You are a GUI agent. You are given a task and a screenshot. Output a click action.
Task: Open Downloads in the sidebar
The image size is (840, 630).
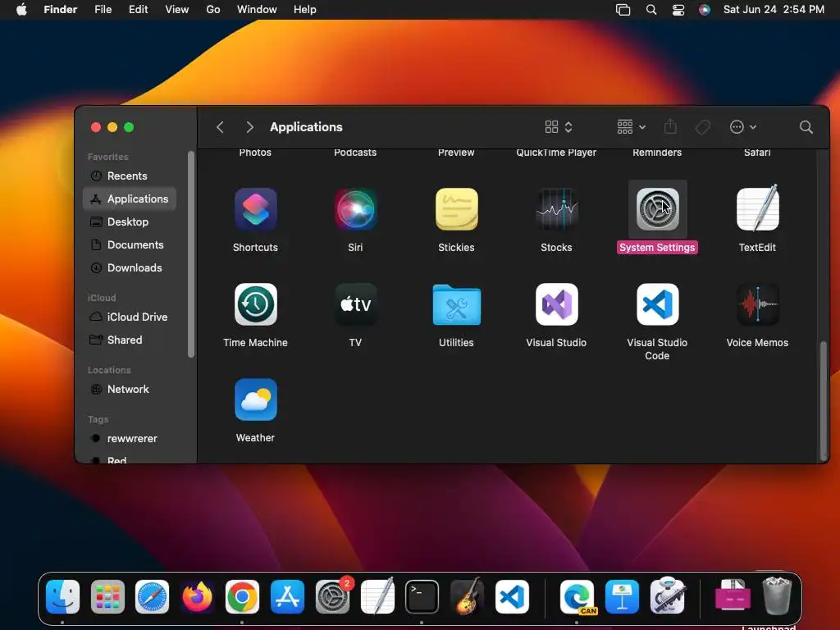point(130,268)
